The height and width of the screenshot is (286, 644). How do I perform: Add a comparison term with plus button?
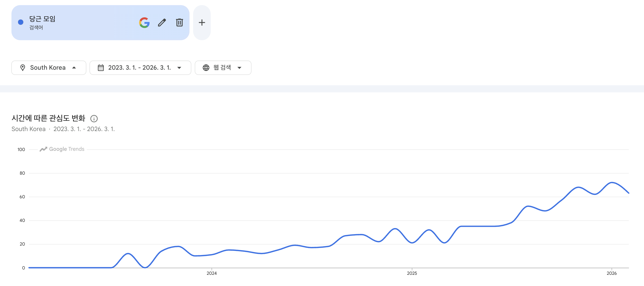(202, 22)
